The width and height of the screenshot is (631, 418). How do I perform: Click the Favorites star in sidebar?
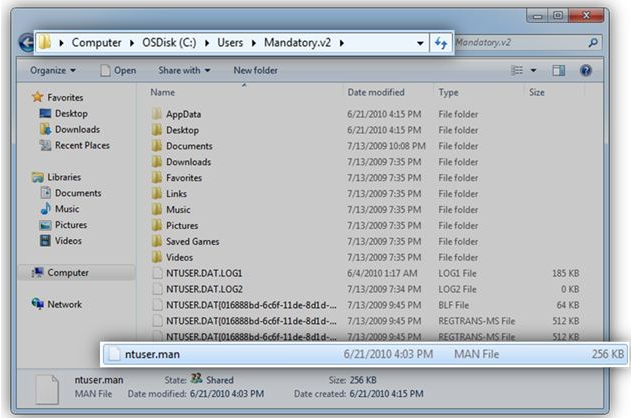pyautogui.click(x=38, y=97)
